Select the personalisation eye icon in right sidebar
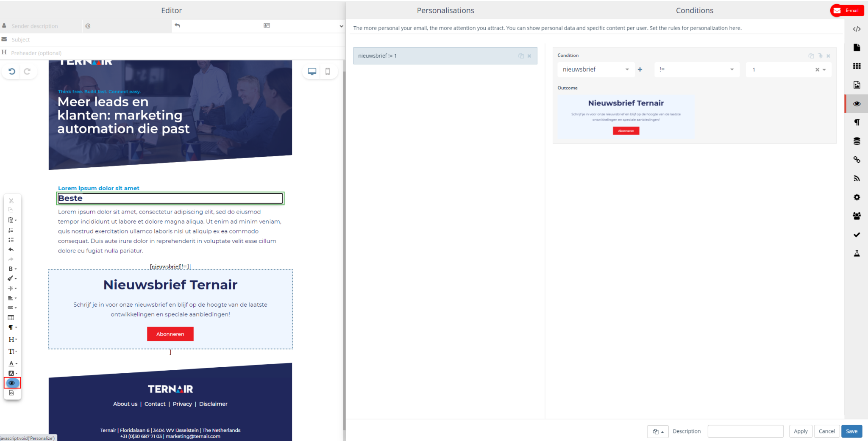 (857, 104)
